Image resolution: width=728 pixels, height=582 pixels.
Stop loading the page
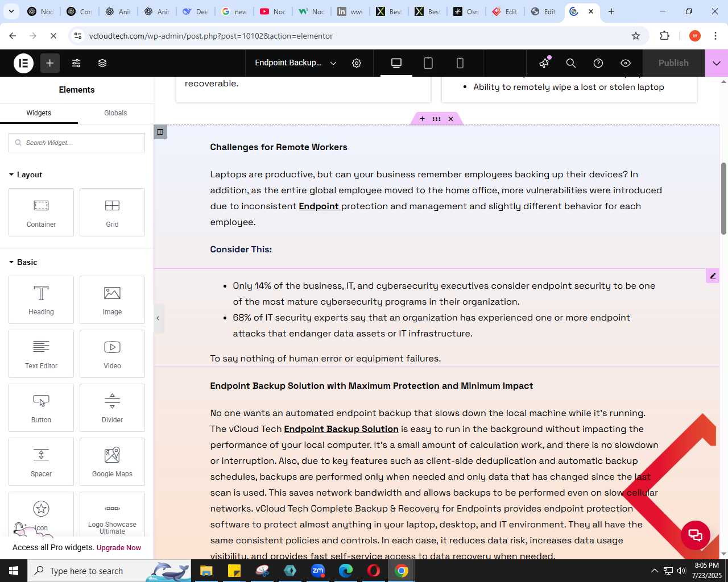53,36
